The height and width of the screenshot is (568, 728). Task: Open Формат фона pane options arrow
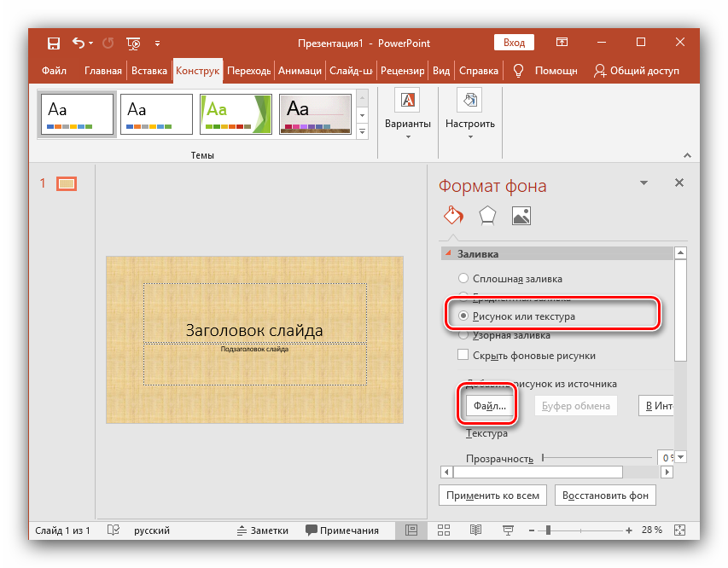[644, 183]
